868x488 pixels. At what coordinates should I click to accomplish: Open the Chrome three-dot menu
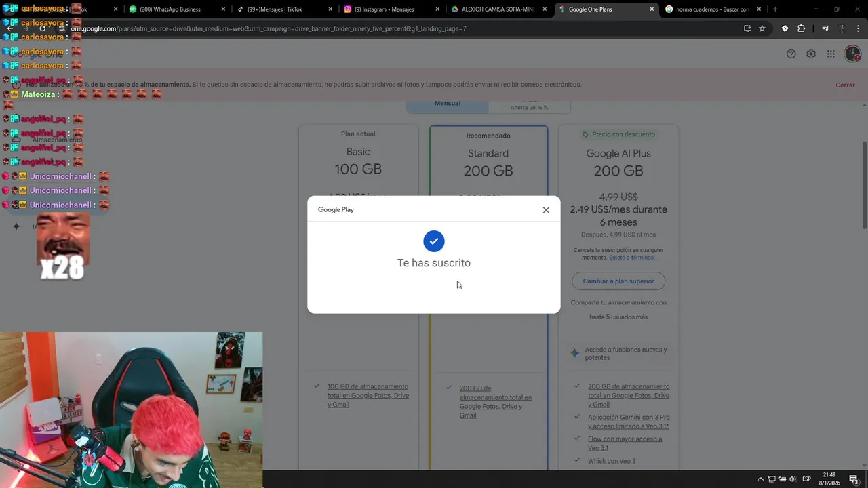[858, 28]
